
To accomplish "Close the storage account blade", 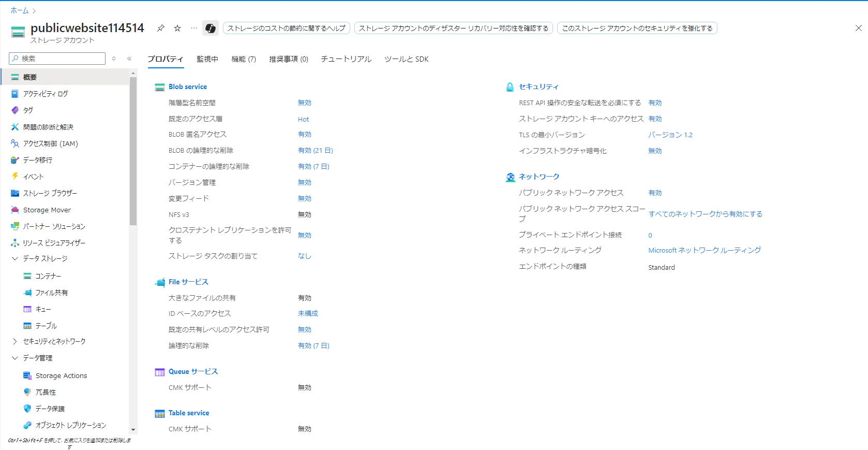I will [859, 28].
